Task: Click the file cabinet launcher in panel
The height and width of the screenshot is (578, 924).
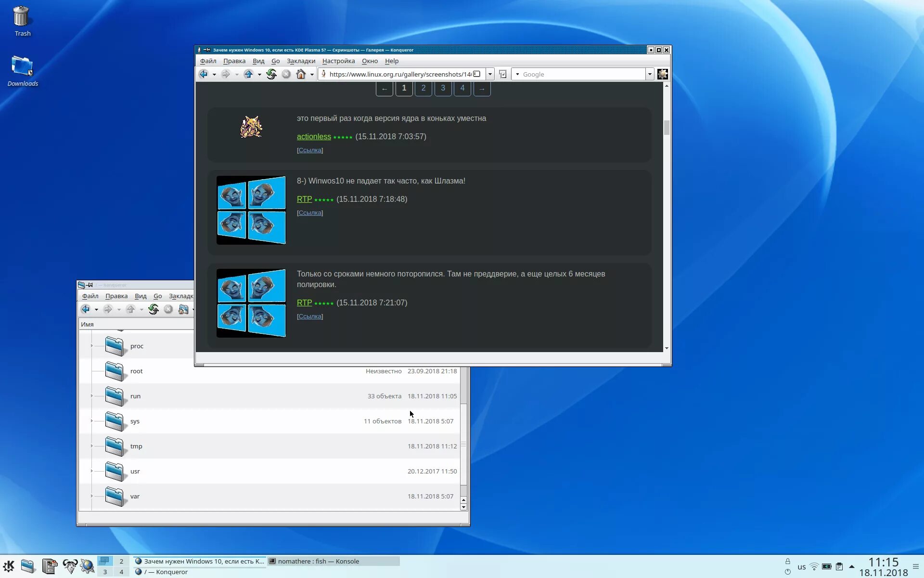Action: 49,566
